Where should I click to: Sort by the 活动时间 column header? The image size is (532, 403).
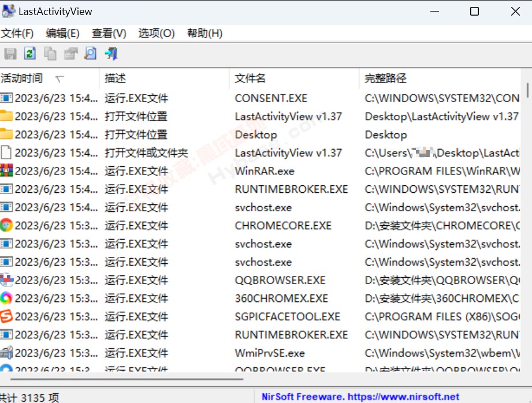(x=50, y=79)
